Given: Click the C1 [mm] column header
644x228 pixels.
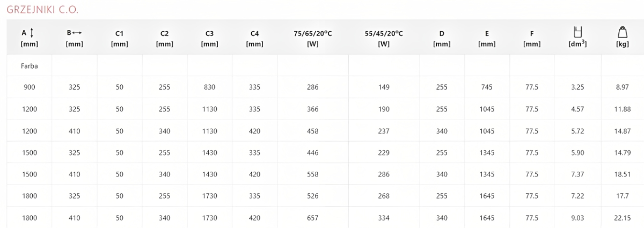Looking at the screenshot, I should 119,39.
